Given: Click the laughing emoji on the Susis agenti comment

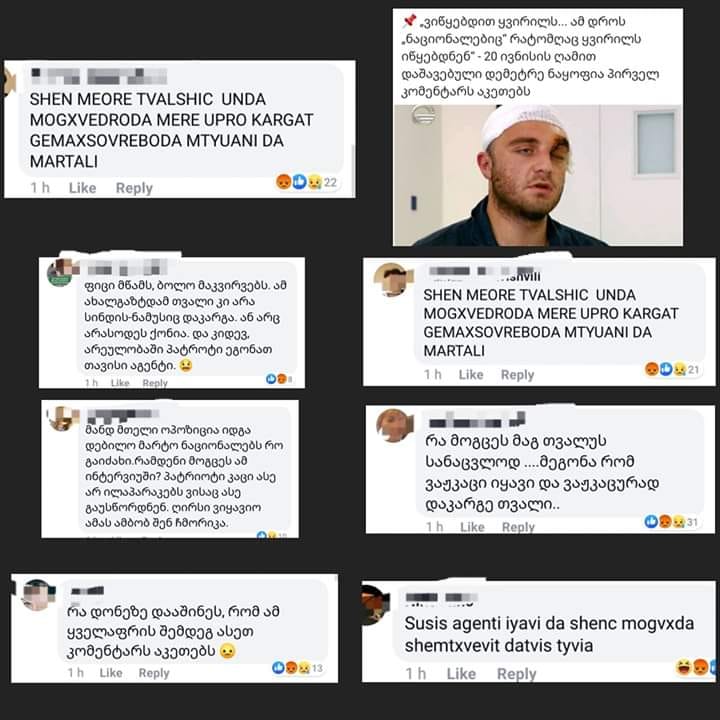Looking at the screenshot, I should pyautogui.click(x=684, y=667).
